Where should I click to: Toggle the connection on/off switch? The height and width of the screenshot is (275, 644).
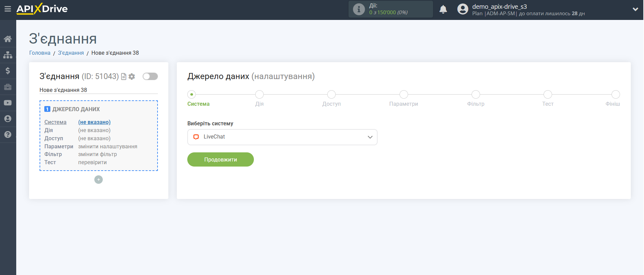tap(150, 76)
